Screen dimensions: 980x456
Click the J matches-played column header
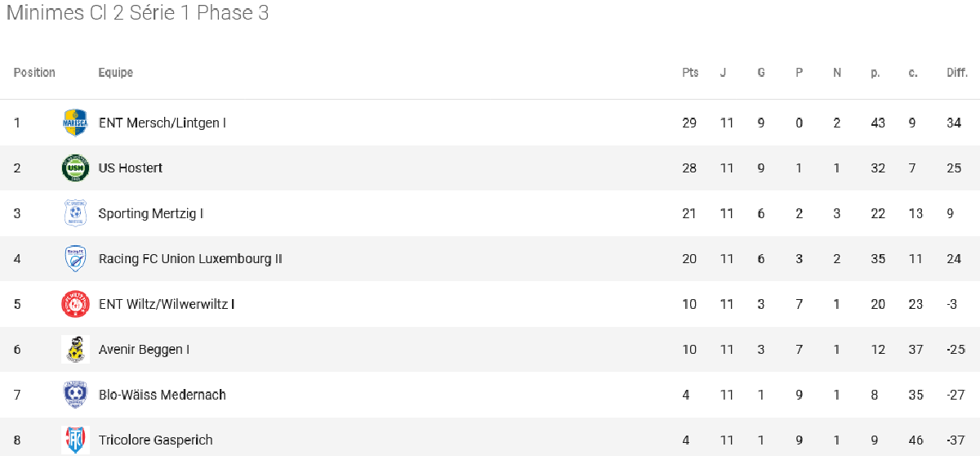click(x=723, y=73)
